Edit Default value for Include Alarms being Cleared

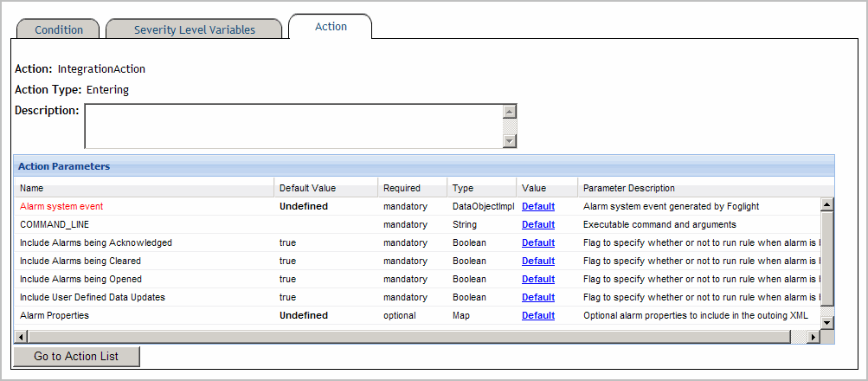[537, 262]
